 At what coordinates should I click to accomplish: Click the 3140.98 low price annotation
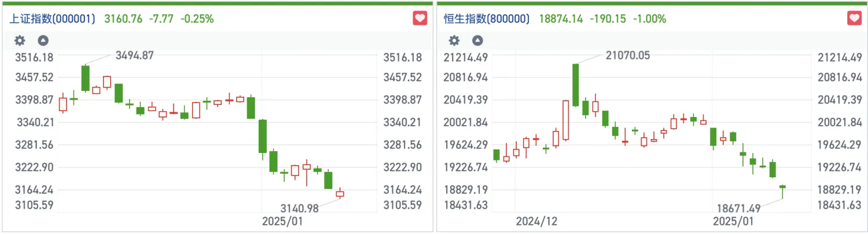tap(300, 207)
